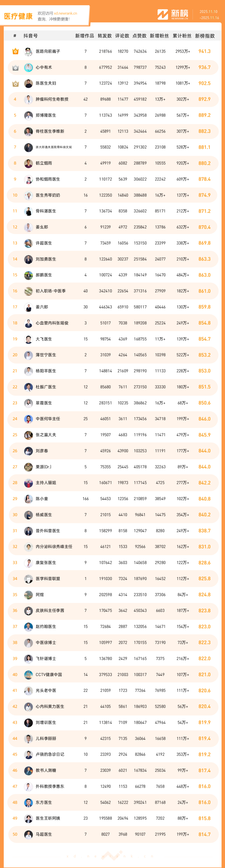
Task: Click account name 肿瘤科何生奇教授
Action: click(x=52, y=99)
